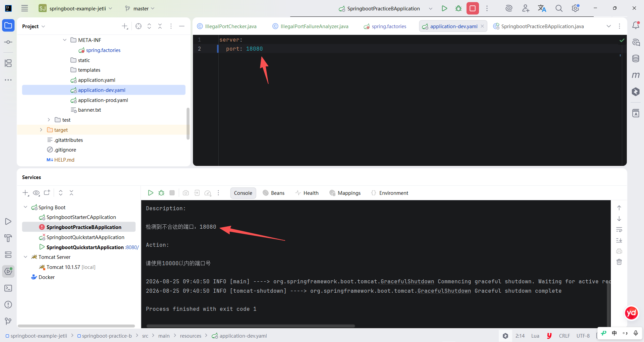
Task: Open the Health tab
Action: click(307, 193)
